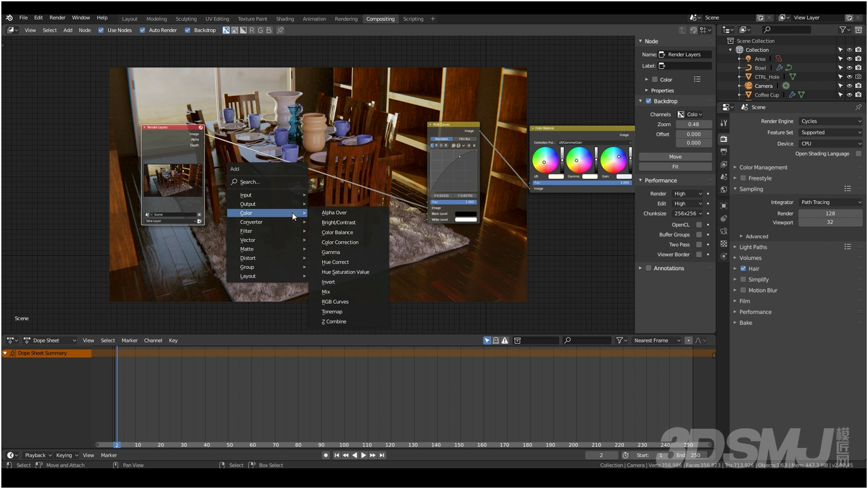Viewport: 868px width, 489px height.
Task: Hide the Coffee Cup object with eye icon
Action: [x=849, y=95]
